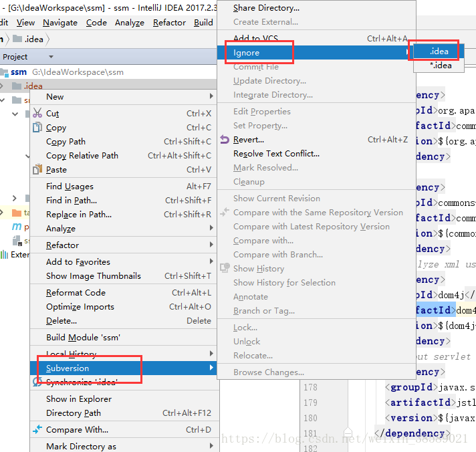Image resolution: width=476 pixels, height=452 pixels.
Task: Choose Copy Relative Path option
Action: point(123,155)
